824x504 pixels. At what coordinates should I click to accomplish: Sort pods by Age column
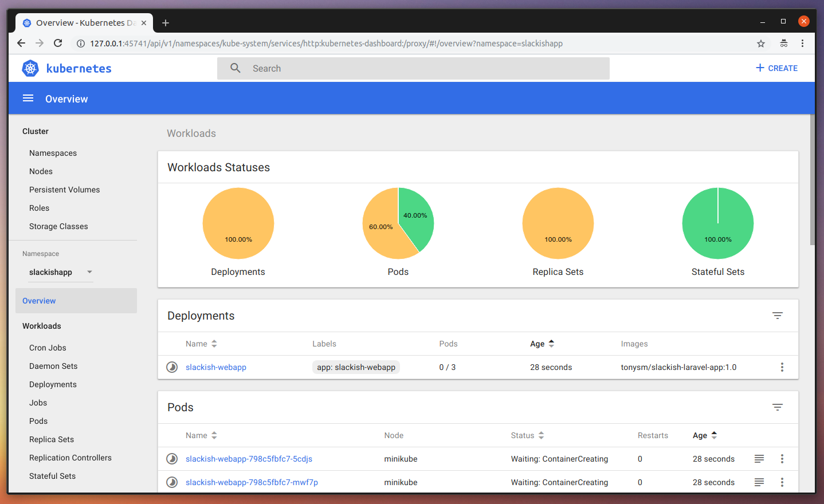(705, 435)
